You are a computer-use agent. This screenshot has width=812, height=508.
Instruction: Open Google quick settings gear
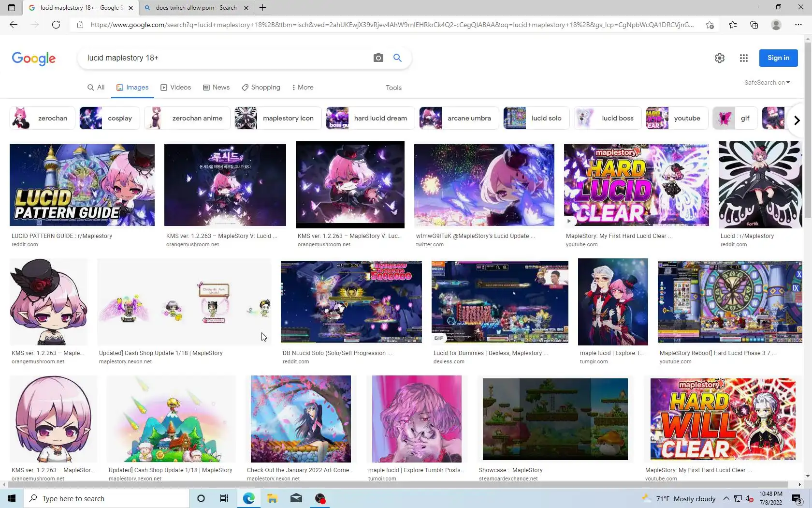click(720, 58)
